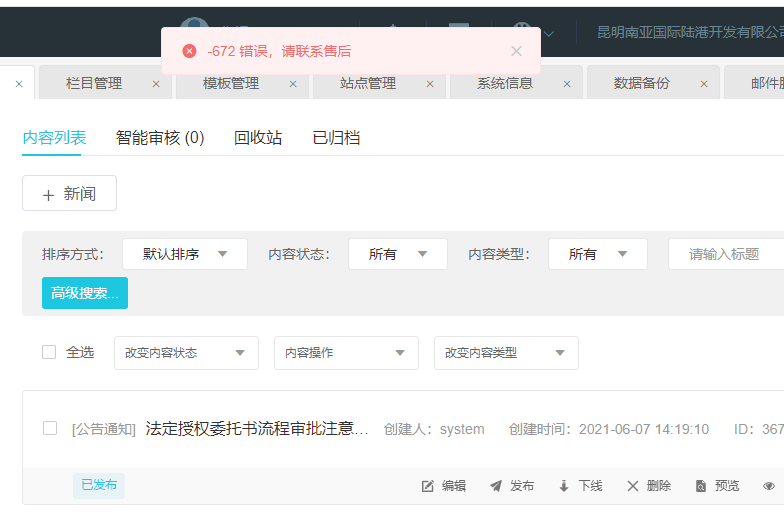Close the 栏目管理 tab
The width and height of the screenshot is (784, 523).
coord(156,84)
